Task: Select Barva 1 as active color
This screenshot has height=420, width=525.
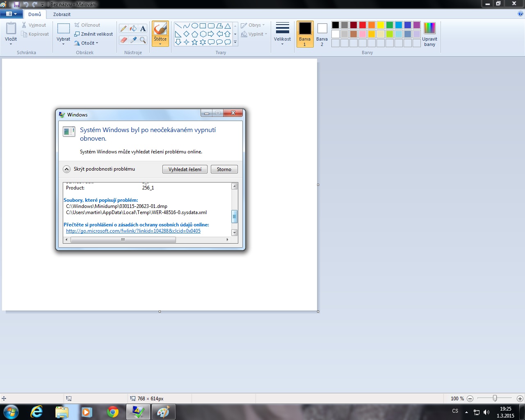Action: pyautogui.click(x=305, y=34)
